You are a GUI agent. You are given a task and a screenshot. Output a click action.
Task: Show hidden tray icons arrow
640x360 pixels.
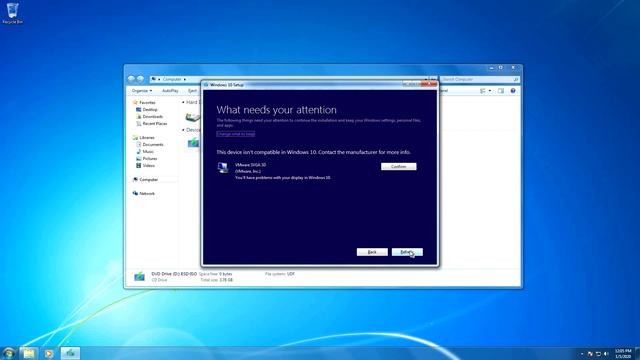click(582, 353)
